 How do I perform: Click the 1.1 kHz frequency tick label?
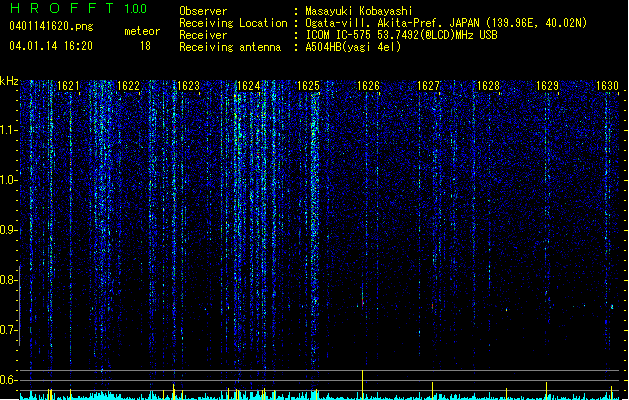point(7,130)
